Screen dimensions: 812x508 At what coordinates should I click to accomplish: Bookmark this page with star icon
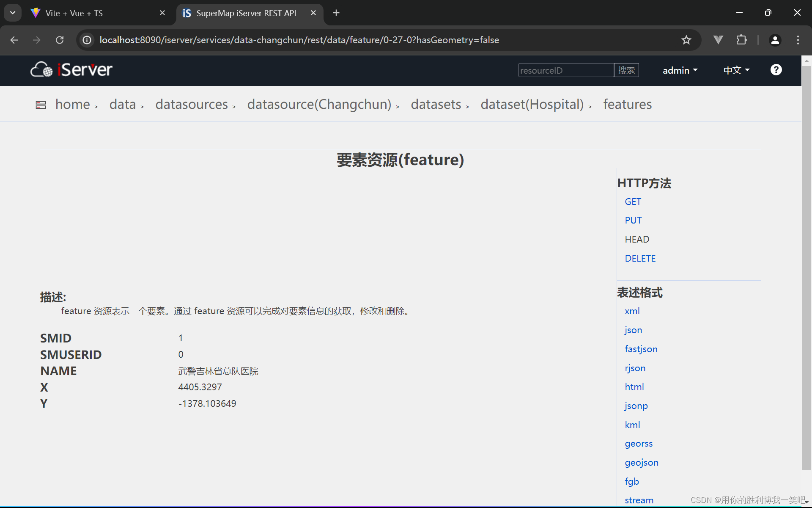686,40
